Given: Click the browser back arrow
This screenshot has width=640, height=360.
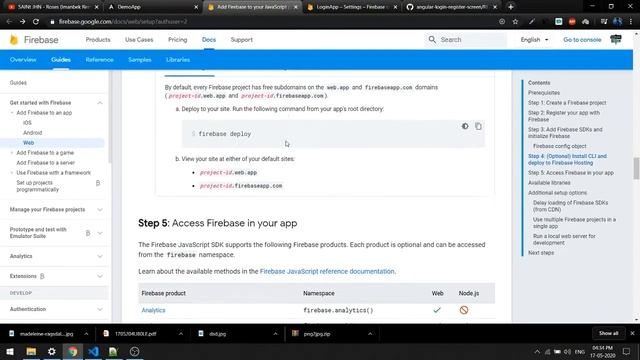Looking at the screenshot, I should click(x=9, y=22).
